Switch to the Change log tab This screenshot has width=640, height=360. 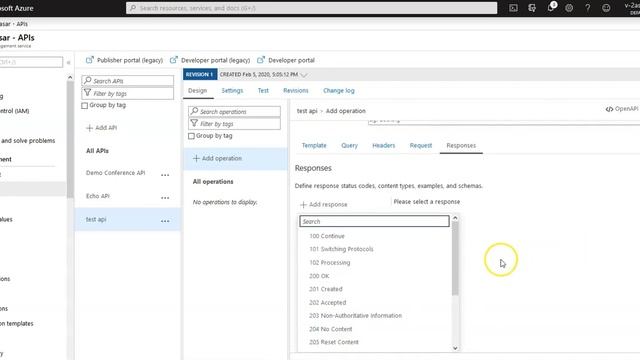pos(339,91)
